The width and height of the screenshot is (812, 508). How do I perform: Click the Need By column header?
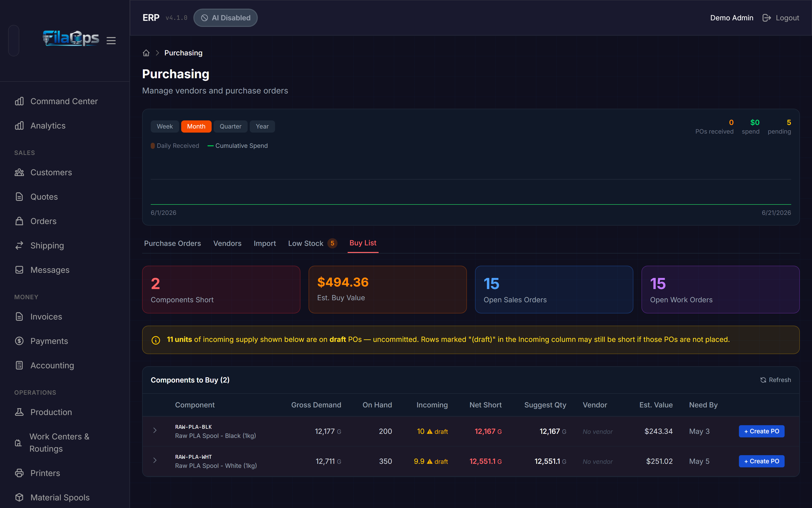(x=703, y=405)
